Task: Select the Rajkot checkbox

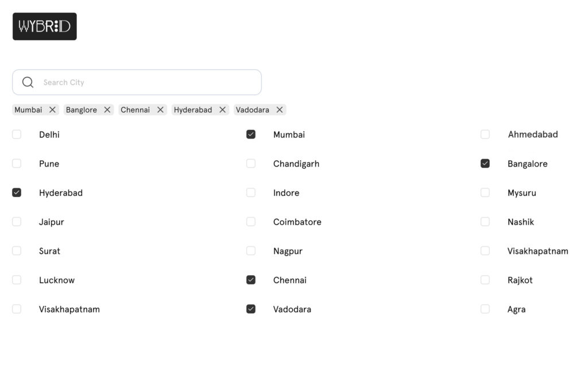Action: click(485, 280)
